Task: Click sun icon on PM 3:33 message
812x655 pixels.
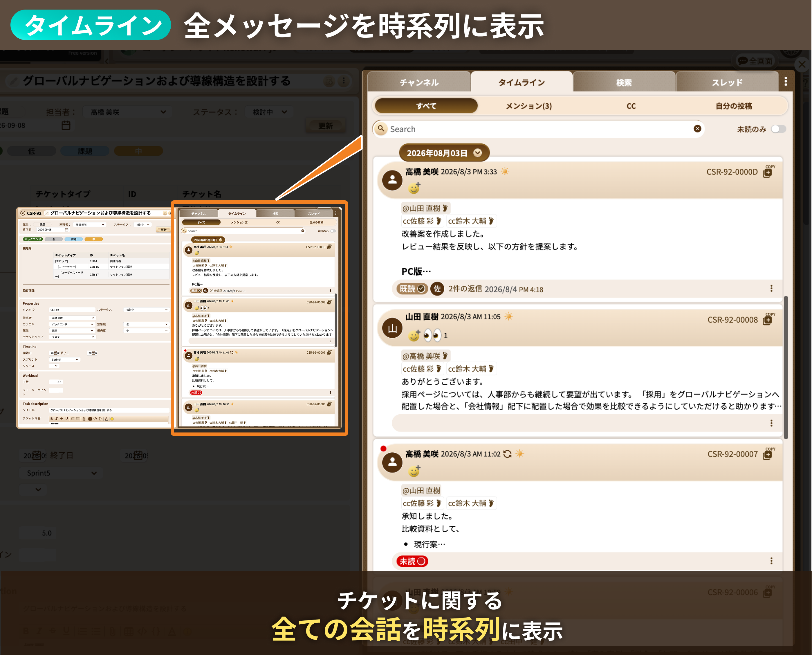Action: pyautogui.click(x=505, y=171)
